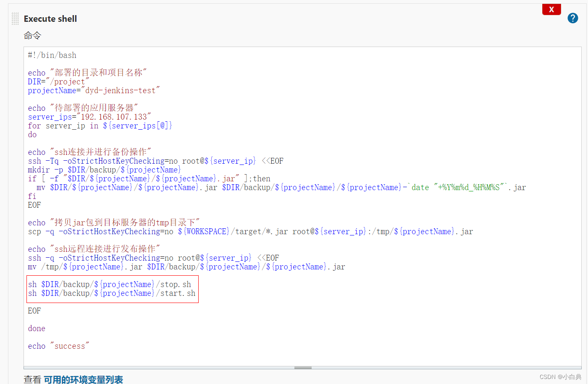
Task: Click the line running start.sh
Action: pyautogui.click(x=112, y=293)
